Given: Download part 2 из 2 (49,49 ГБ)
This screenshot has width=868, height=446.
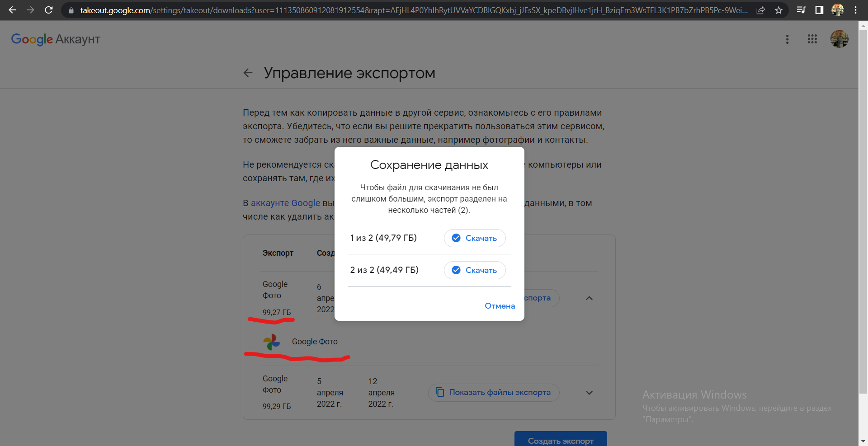Looking at the screenshot, I should [x=475, y=270].
